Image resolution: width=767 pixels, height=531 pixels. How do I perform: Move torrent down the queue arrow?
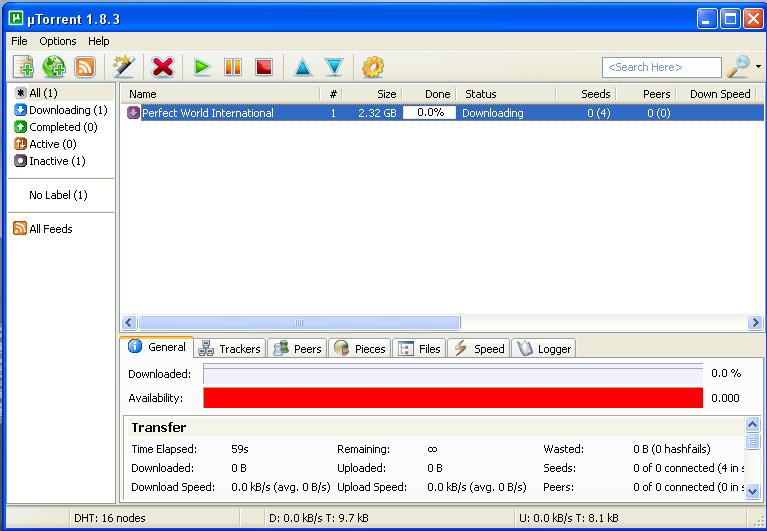coord(334,67)
